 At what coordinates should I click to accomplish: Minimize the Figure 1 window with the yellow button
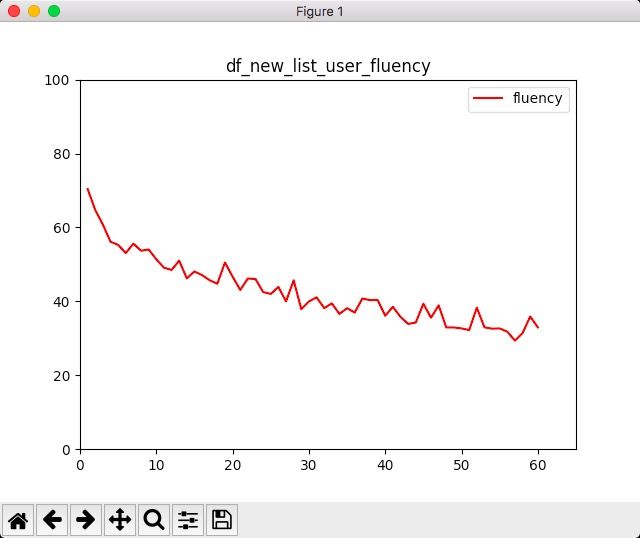tap(34, 11)
